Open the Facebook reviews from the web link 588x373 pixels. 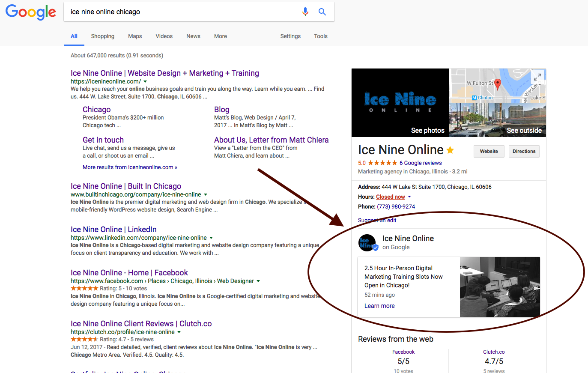point(403,352)
